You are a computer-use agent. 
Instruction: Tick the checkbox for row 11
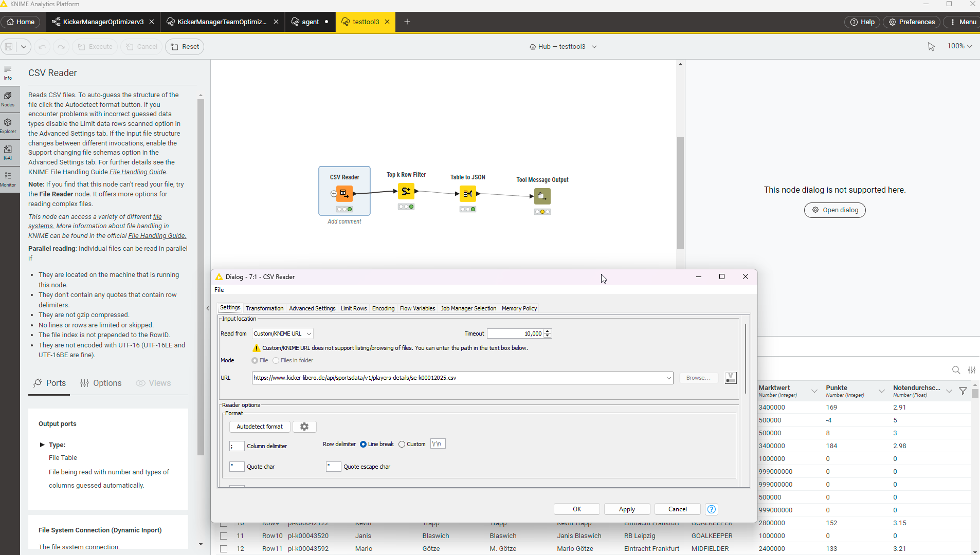[x=224, y=536]
